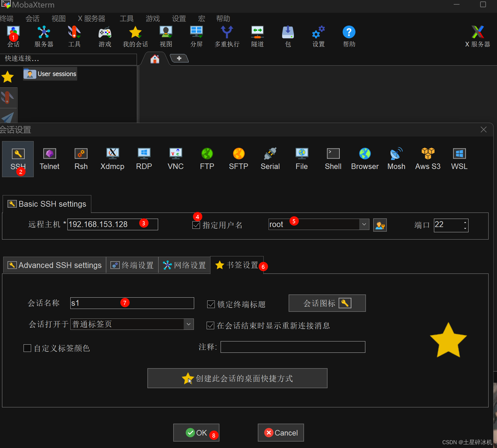Image resolution: width=497 pixels, height=448 pixels.
Task: Choose Shell session type
Action: click(333, 159)
